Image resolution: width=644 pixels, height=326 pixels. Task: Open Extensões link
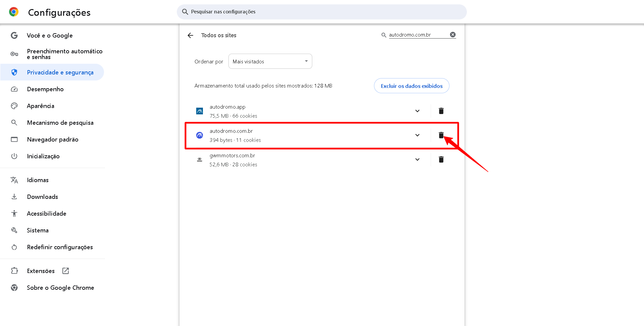[x=41, y=271]
